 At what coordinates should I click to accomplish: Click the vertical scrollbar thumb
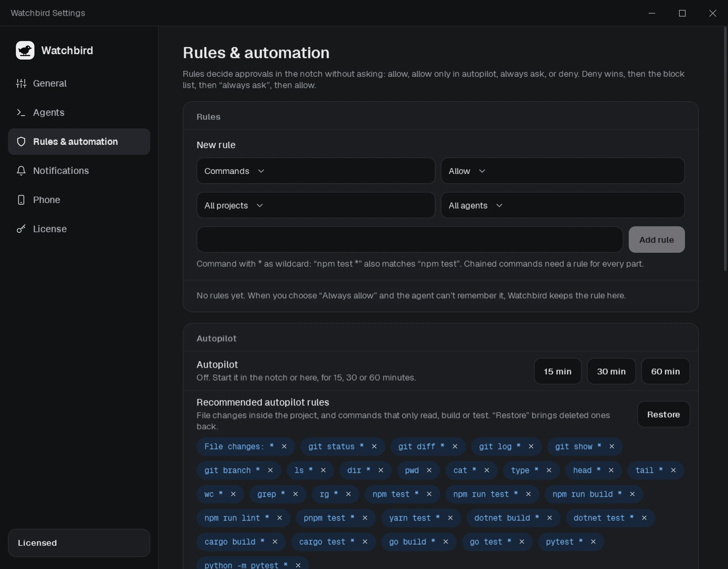[725, 149]
